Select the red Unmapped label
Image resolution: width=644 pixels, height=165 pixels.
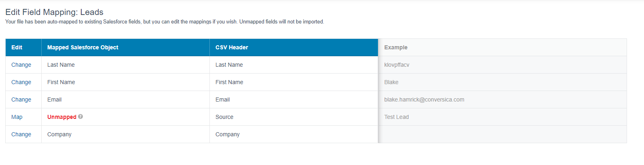[x=62, y=117]
